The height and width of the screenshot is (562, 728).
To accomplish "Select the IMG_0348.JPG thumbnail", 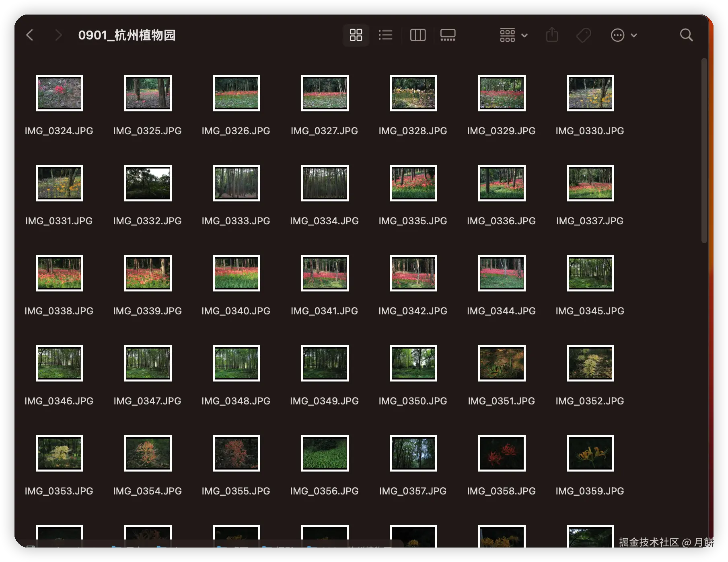I will tap(236, 363).
